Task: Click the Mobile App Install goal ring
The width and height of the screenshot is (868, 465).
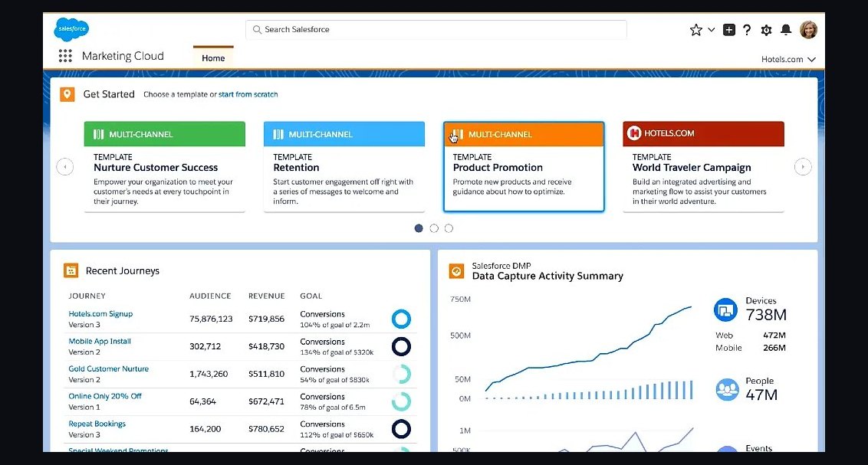Action: tap(401, 347)
